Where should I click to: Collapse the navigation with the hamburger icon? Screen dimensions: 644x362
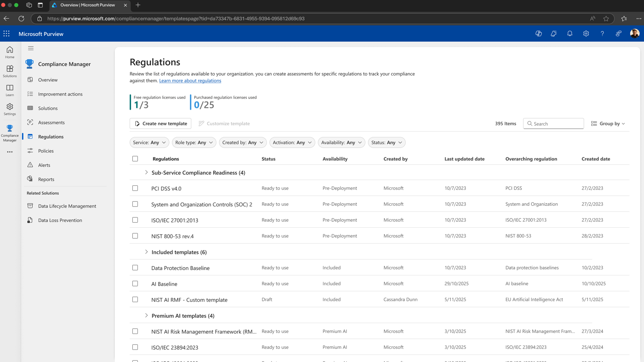coord(31,48)
